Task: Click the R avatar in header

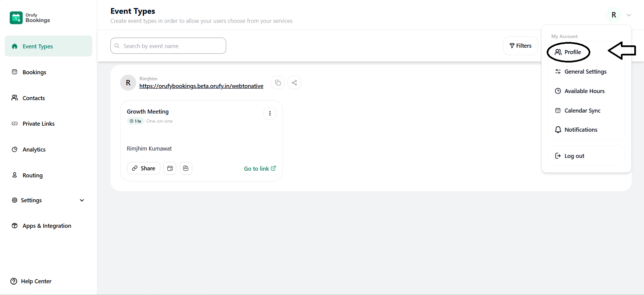Action: point(613,15)
